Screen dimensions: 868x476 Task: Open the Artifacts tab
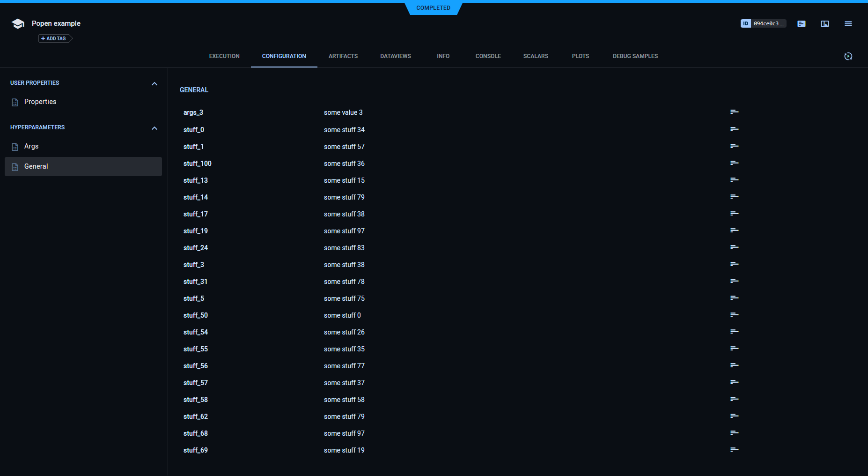click(x=343, y=56)
